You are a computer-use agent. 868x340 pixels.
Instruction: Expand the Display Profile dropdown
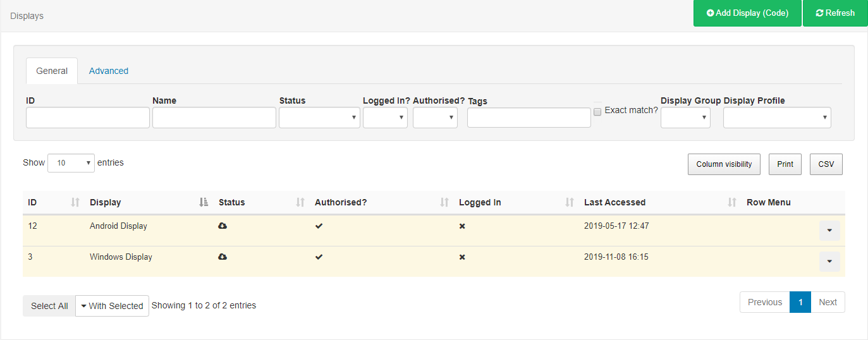coord(777,118)
